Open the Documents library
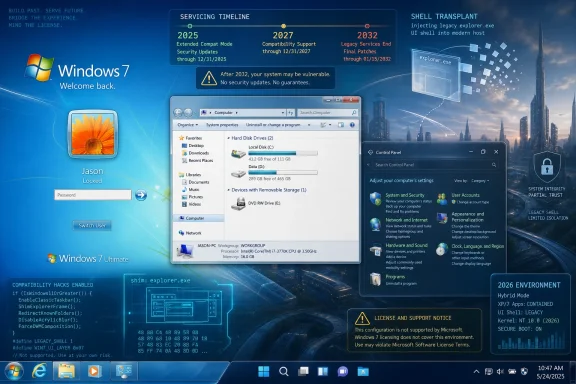576x384 pixels. click(x=196, y=182)
